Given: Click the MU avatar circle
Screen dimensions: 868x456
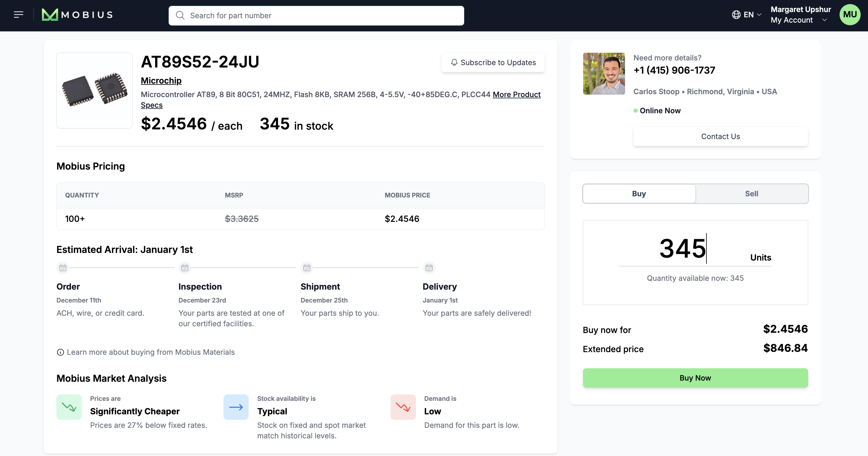Looking at the screenshot, I should click(x=850, y=15).
